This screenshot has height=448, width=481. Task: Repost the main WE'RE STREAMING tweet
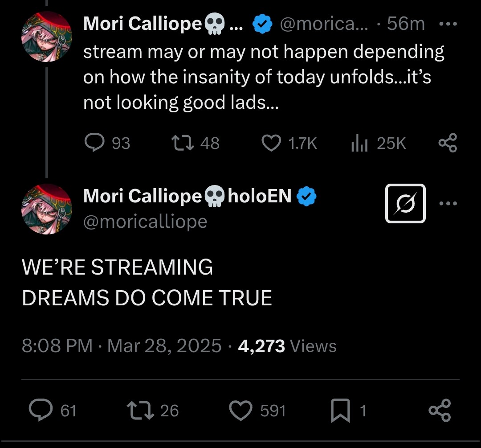pos(140,410)
